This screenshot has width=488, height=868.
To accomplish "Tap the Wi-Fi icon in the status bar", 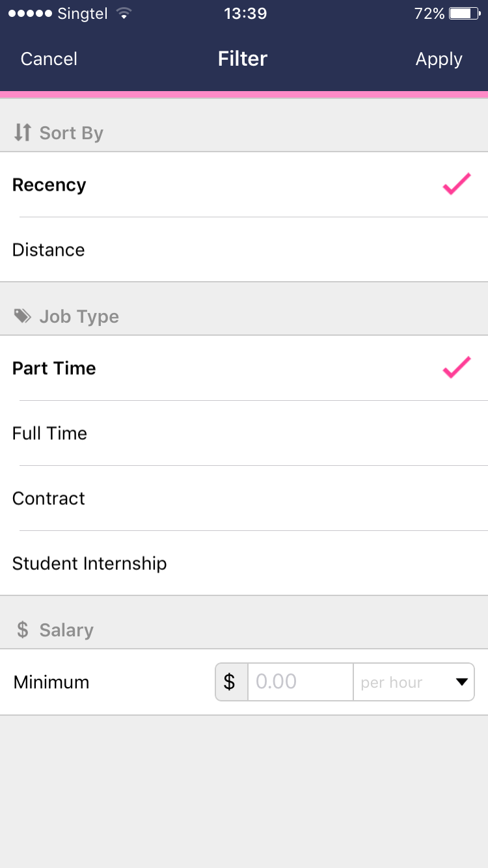I will click(x=123, y=14).
